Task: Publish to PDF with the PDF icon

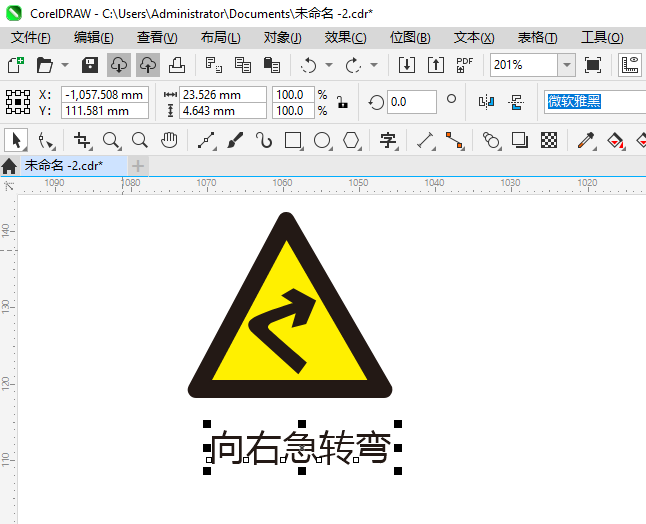Action: (465, 65)
